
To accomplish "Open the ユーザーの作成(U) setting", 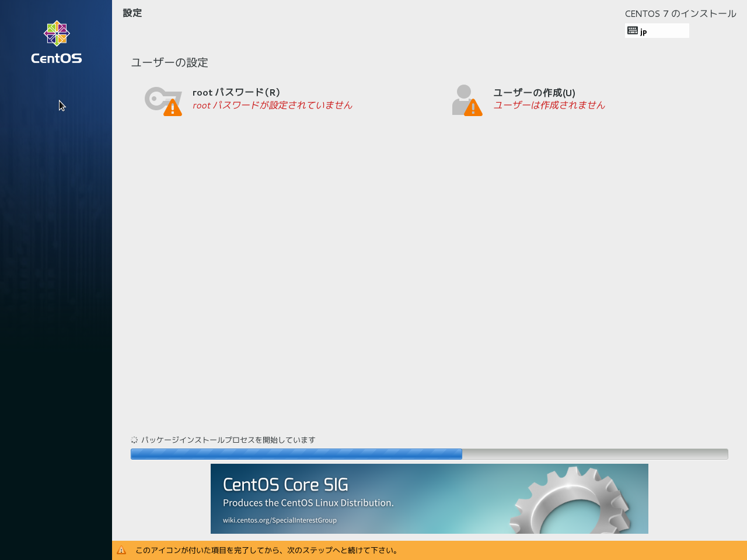I will [x=534, y=93].
